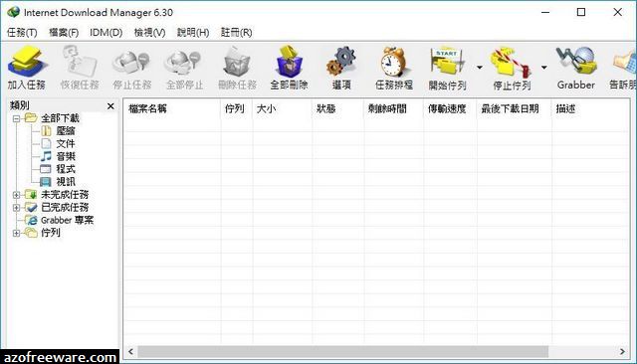Sort by 大小 column header
637x364 pixels.
pos(282,108)
